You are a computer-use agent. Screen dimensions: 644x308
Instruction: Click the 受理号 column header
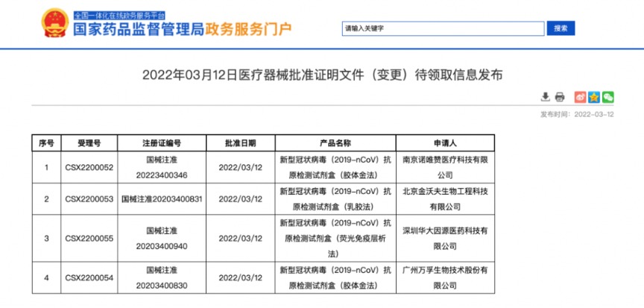(89, 143)
